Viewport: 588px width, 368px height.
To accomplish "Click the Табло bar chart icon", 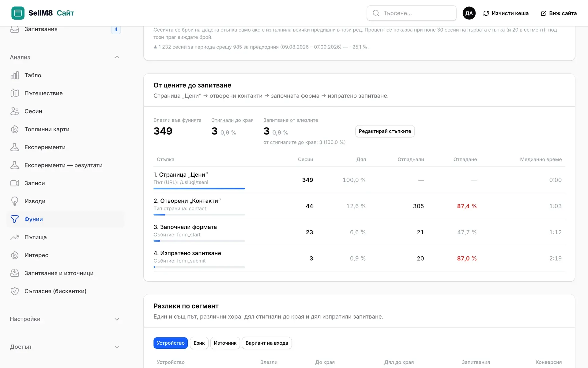I will pos(15,75).
